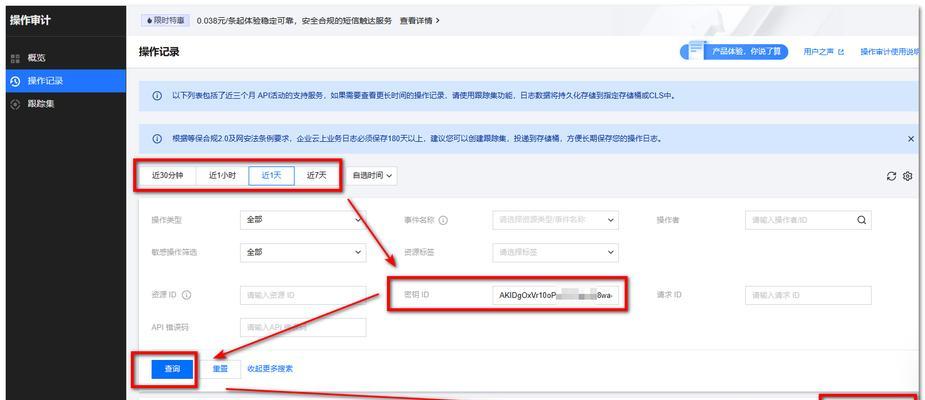The width and height of the screenshot is (925, 400).
Task: Click the info icon beside 事件名称
Action: (x=443, y=220)
